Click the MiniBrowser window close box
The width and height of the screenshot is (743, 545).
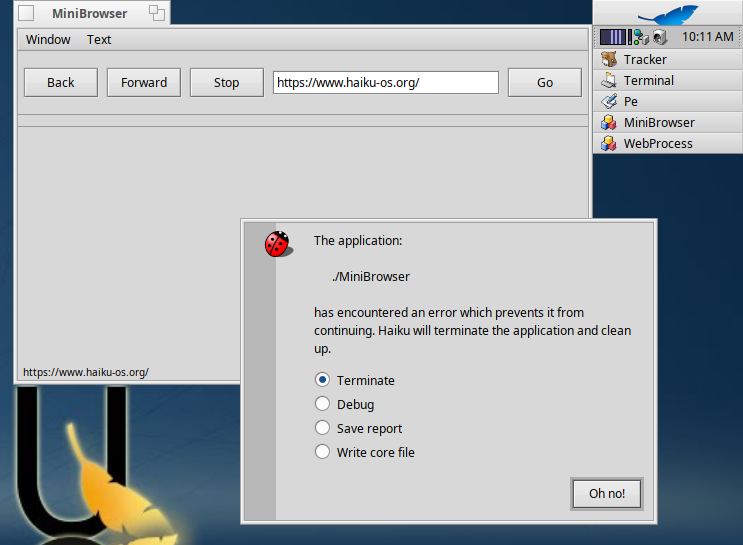click(26, 13)
